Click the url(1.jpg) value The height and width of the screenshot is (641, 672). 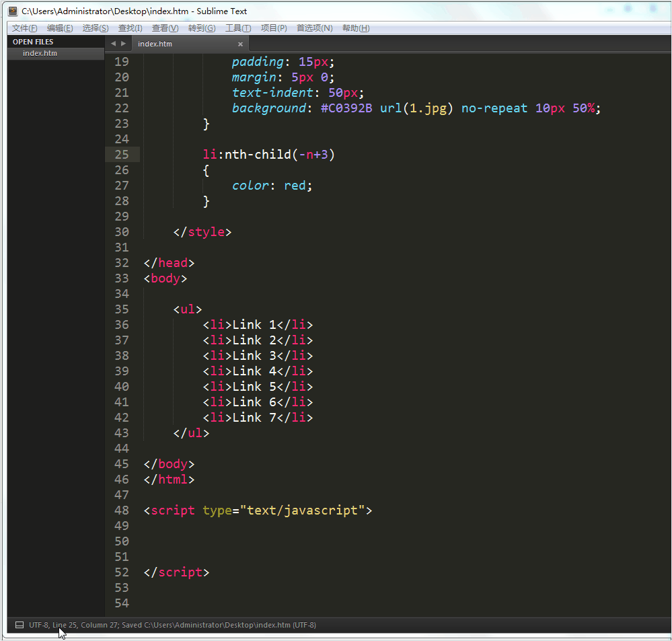[x=416, y=108]
